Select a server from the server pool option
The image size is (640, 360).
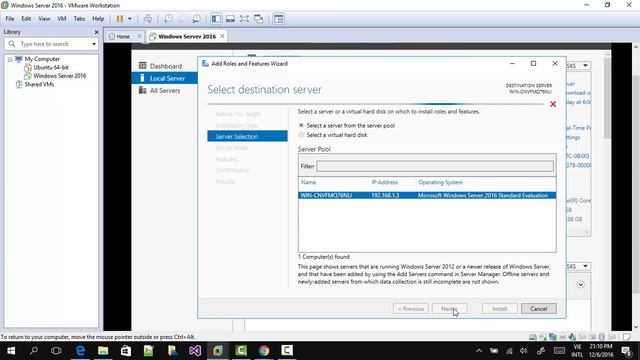tap(347, 126)
